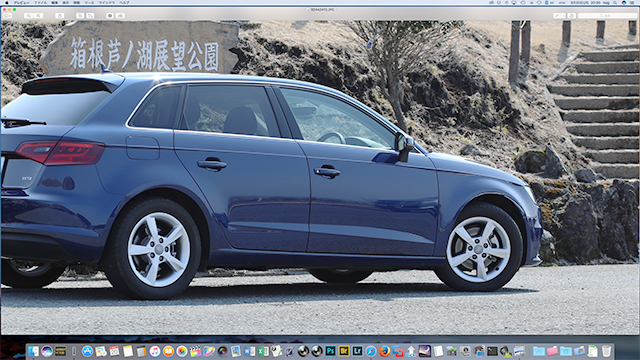Open the night sky moon Dock icon
The image size is (640, 360).
pyautogui.click(x=424, y=351)
